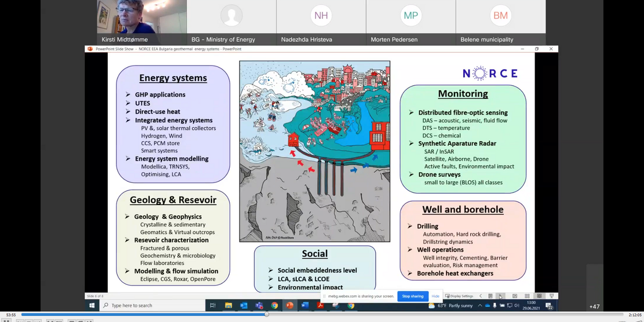This screenshot has width=644, height=322.
Task: Click the "Energy system modelling" bullet
Action: tap(172, 159)
